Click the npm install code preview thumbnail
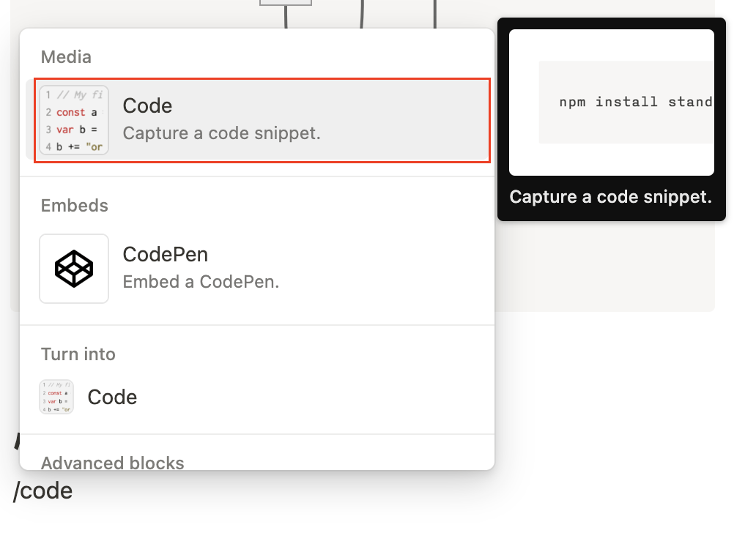Screen dimensions: 756x533 pos(612,102)
